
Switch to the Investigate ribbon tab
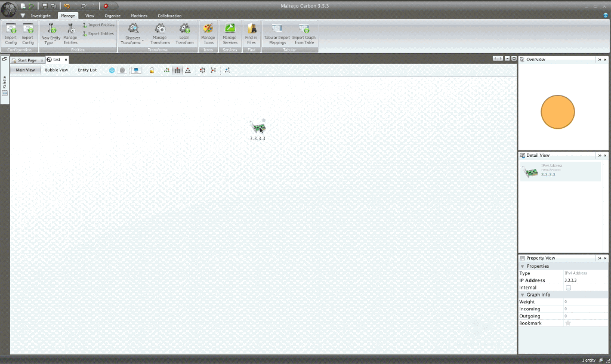(39, 16)
